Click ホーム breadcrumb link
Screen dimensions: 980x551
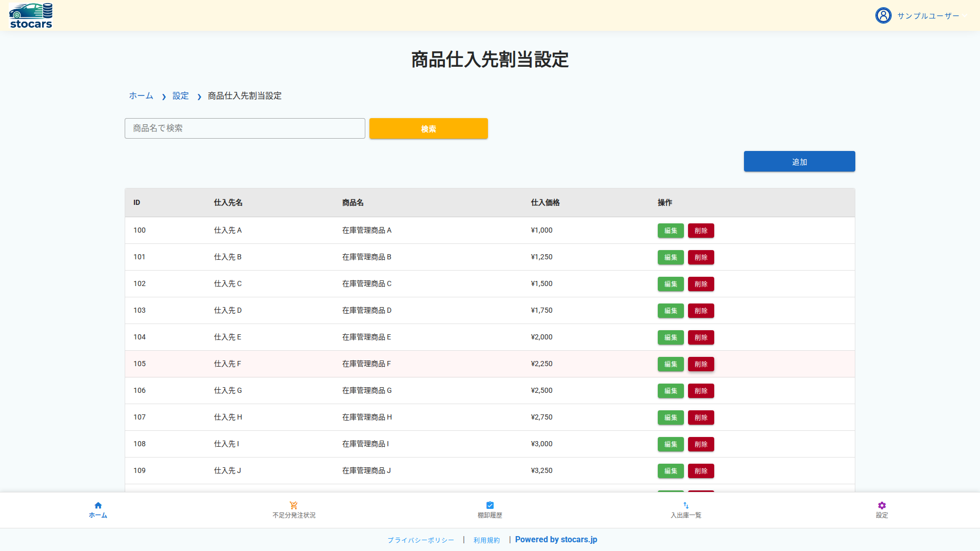pyautogui.click(x=141, y=96)
